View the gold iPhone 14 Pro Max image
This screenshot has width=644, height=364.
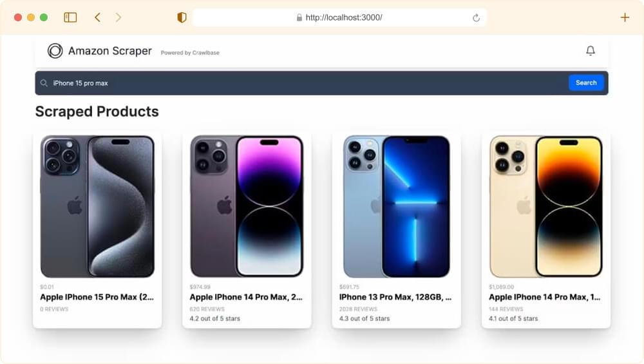(546, 207)
